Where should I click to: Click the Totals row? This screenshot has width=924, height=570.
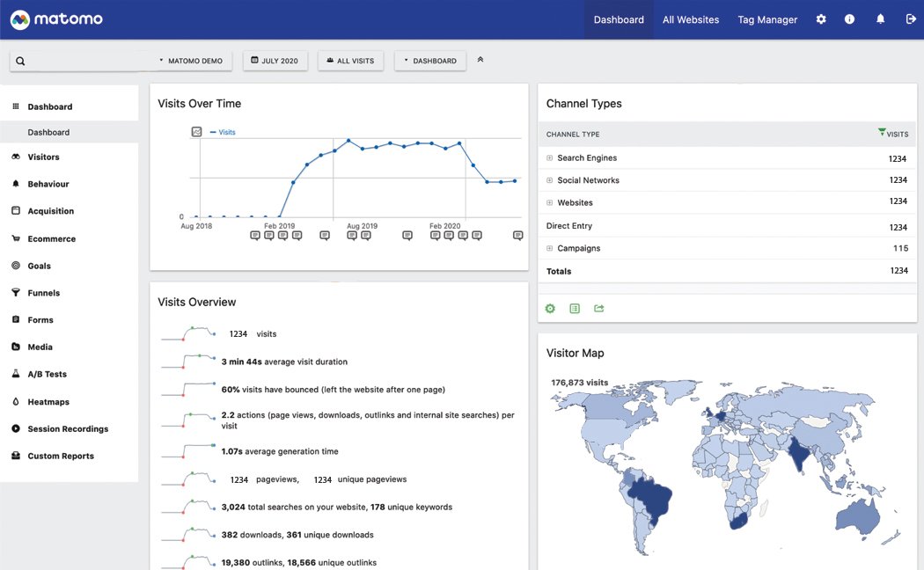(x=727, y=272)
